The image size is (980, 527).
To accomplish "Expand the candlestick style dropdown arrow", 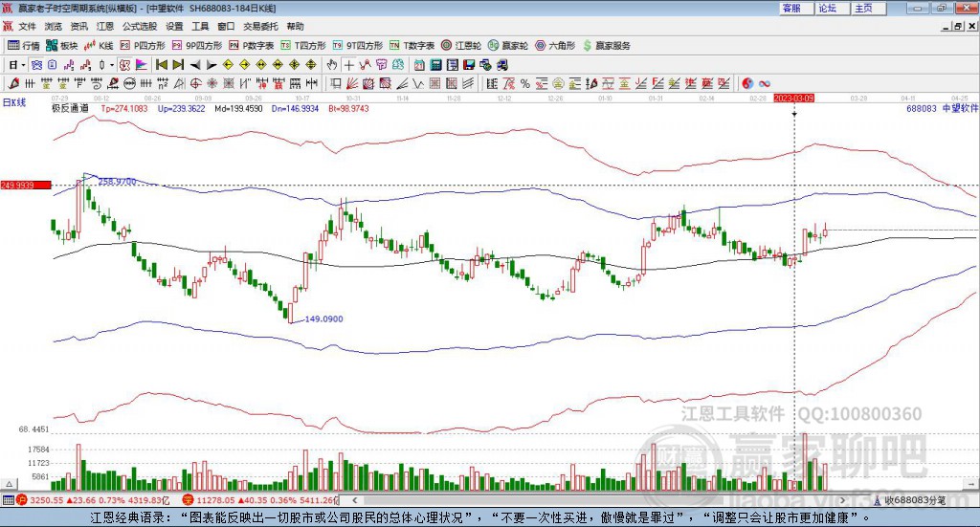I will click(x=112, y=65).
